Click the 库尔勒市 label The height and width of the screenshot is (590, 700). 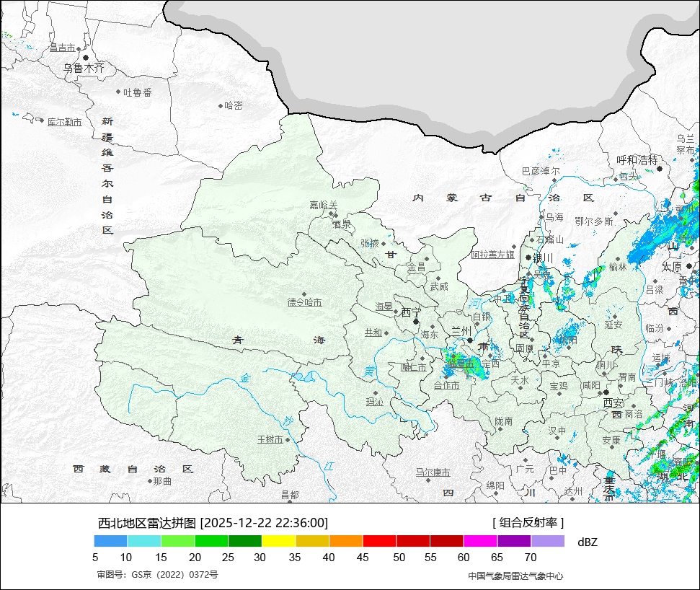[65, 122]
